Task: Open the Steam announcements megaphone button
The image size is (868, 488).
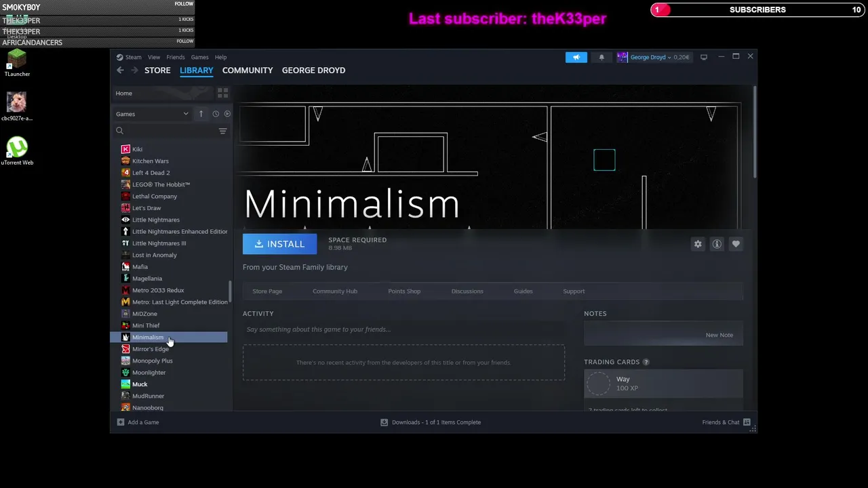Action: [x=576, y=57]
